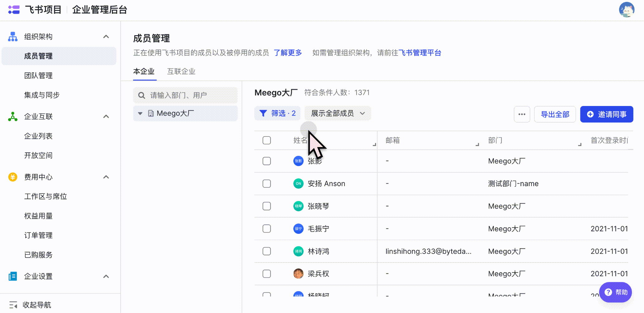Check the box for 林诗鸿
644x313 pixels.
point(267,251)
